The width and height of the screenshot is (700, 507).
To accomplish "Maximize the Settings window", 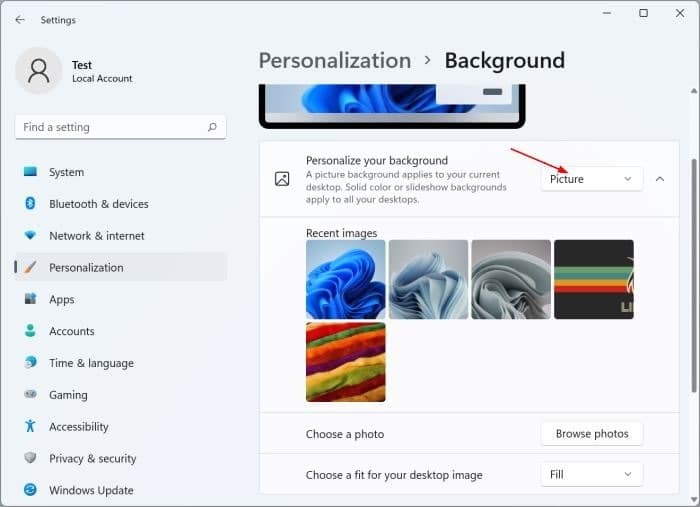I will [x=643, y=13].
